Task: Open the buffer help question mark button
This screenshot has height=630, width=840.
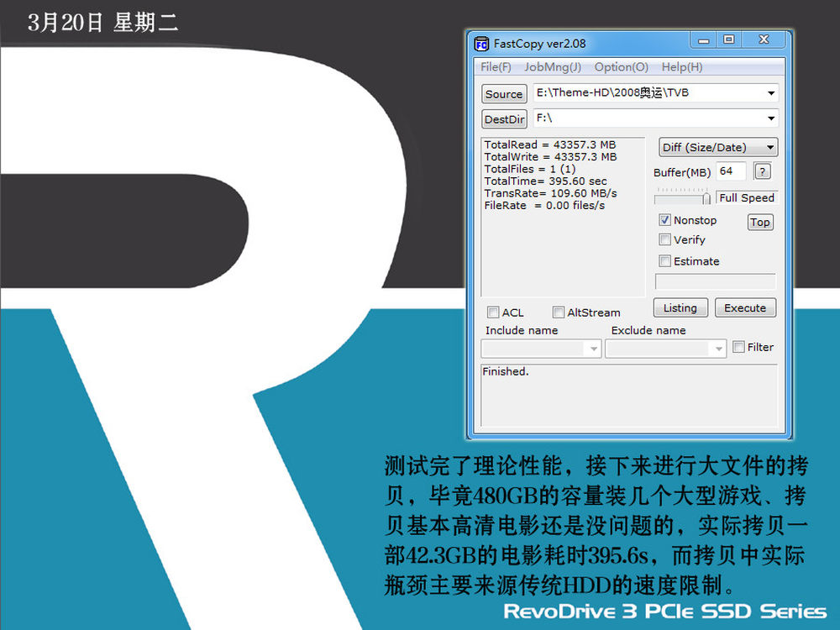Action: coord(763,171)
